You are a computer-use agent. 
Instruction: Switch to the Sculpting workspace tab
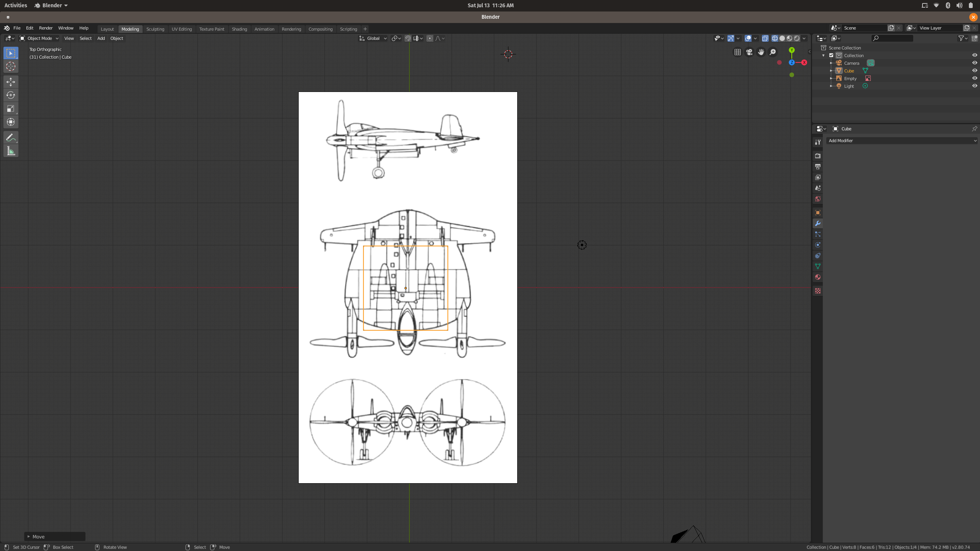pos(155,29)
